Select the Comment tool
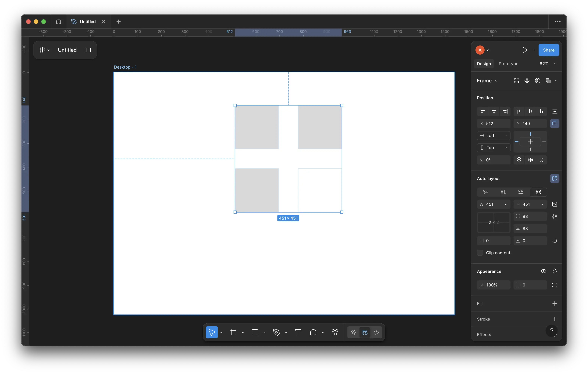 tap(313, 332)
